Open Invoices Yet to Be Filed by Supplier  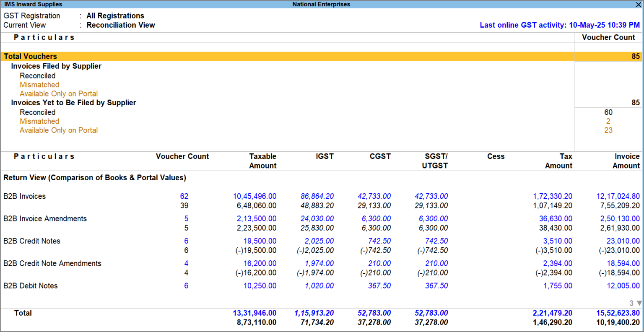click(73, 102)
